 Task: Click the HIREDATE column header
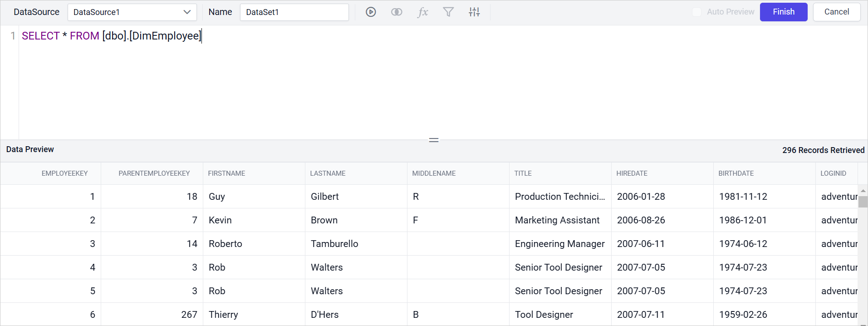pyautogui.click(x=632, y=173)
